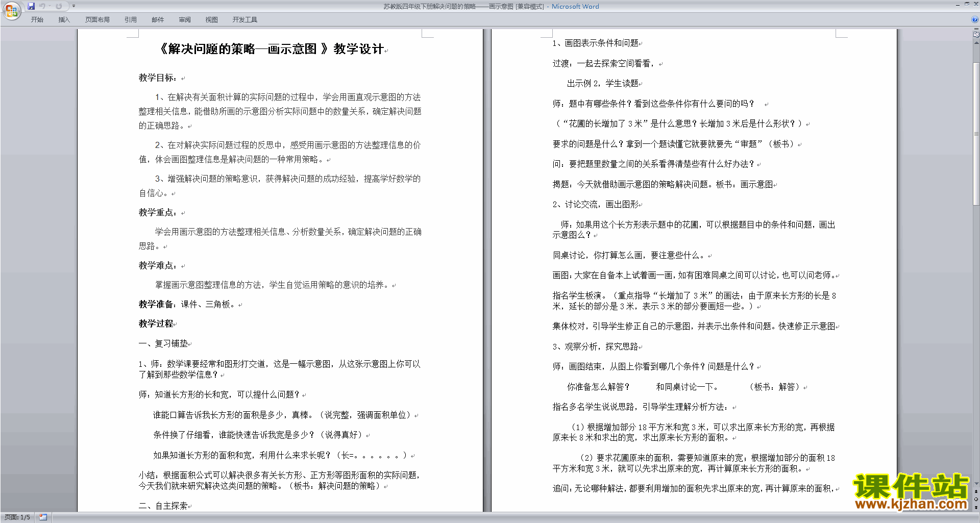
Task: Click the vertical scrollbar down arrow
Action: (976, 483)
